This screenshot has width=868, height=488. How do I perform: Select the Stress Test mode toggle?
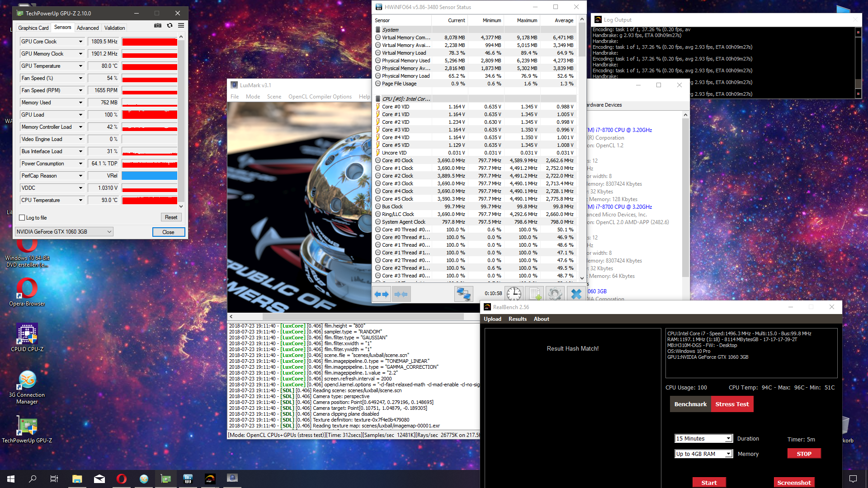pyautogui.click(x=732, y=404)
